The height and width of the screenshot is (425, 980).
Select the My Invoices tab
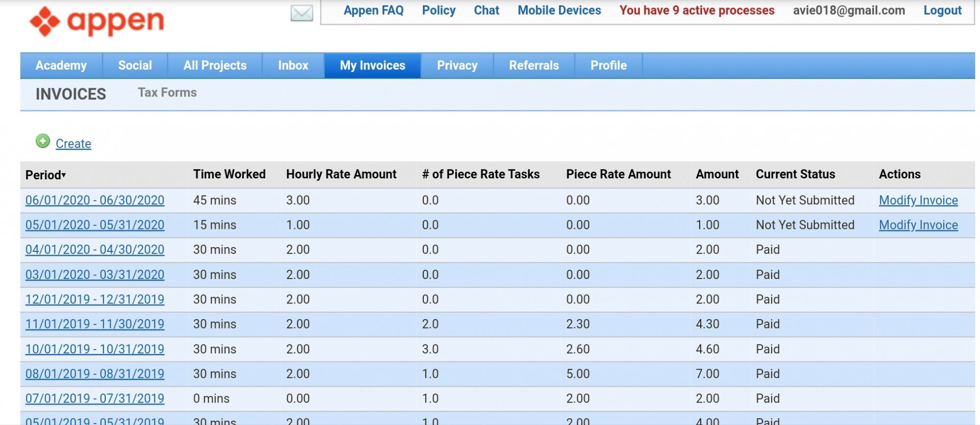click(372, 65)
